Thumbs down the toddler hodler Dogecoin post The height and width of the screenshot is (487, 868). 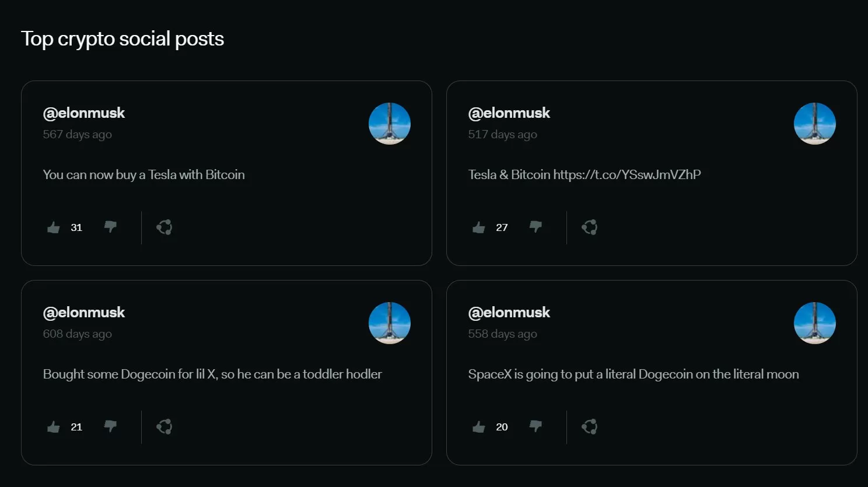click(x=110, y=426)
